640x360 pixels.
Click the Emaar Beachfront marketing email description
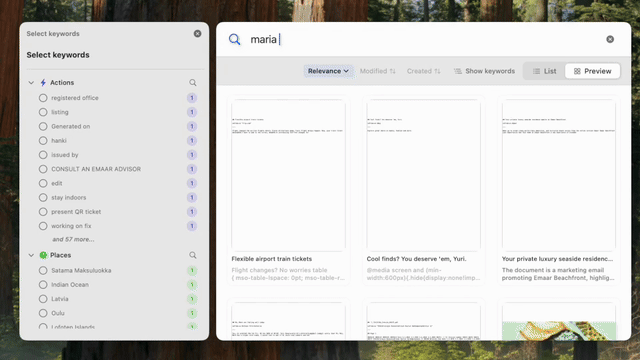click(x=558, y=274)
